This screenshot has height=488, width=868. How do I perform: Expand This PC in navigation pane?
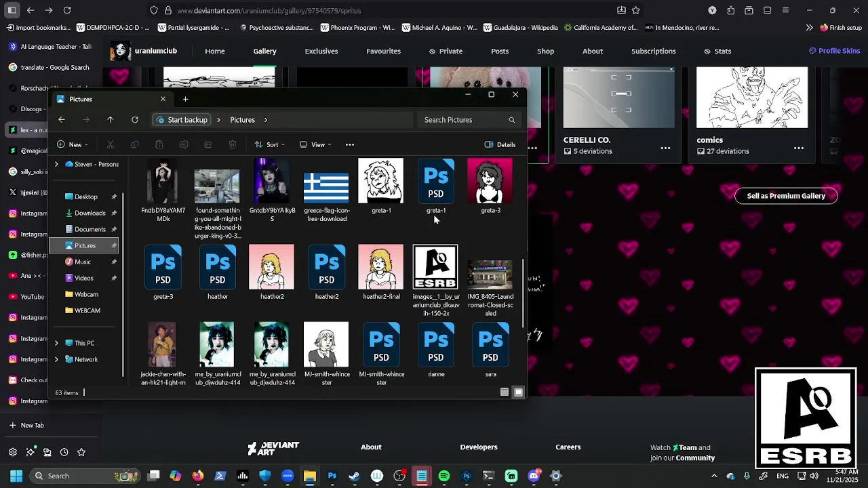coord(56,343)
